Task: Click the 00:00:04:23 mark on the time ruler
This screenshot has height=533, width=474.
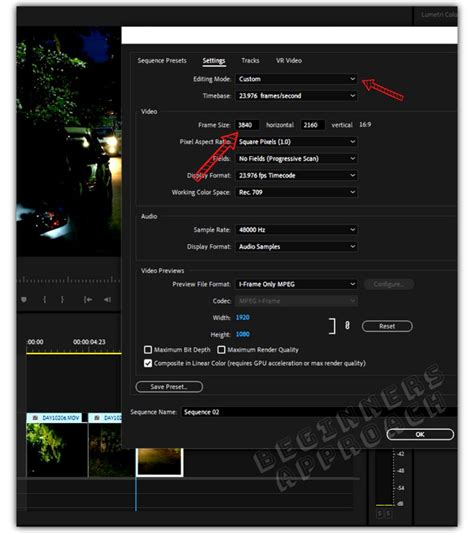Action: click(x=89, y=342)
